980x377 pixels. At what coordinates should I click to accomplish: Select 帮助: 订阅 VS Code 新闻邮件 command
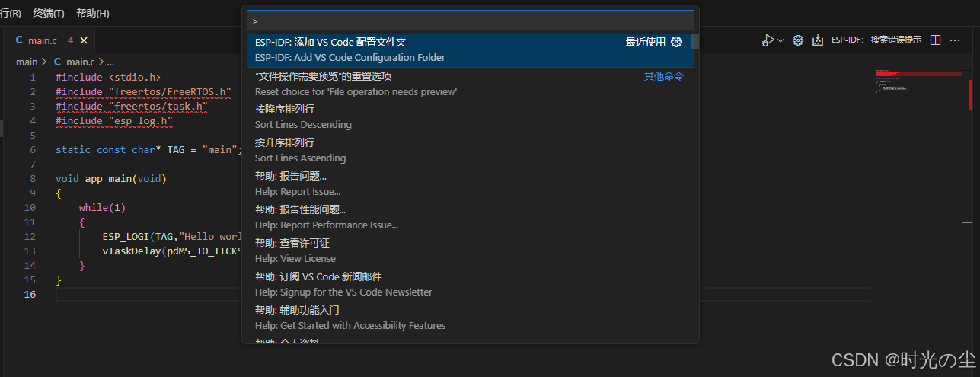(471, 285)
